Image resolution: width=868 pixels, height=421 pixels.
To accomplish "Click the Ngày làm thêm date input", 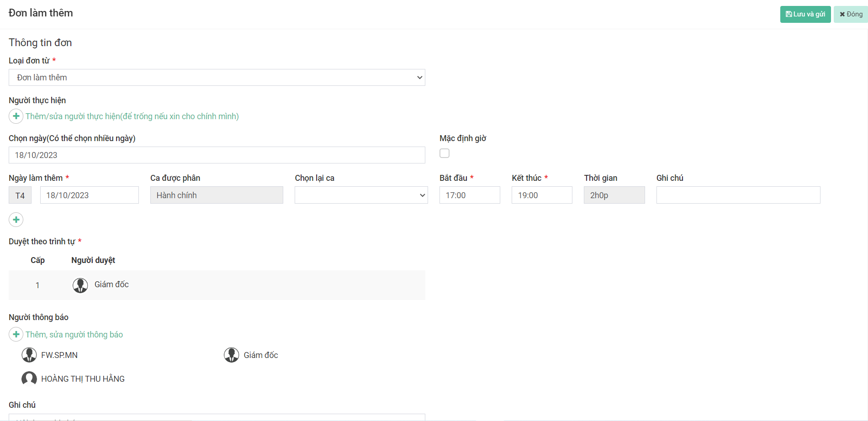I will pyautogui.click(x=89, y=195).
